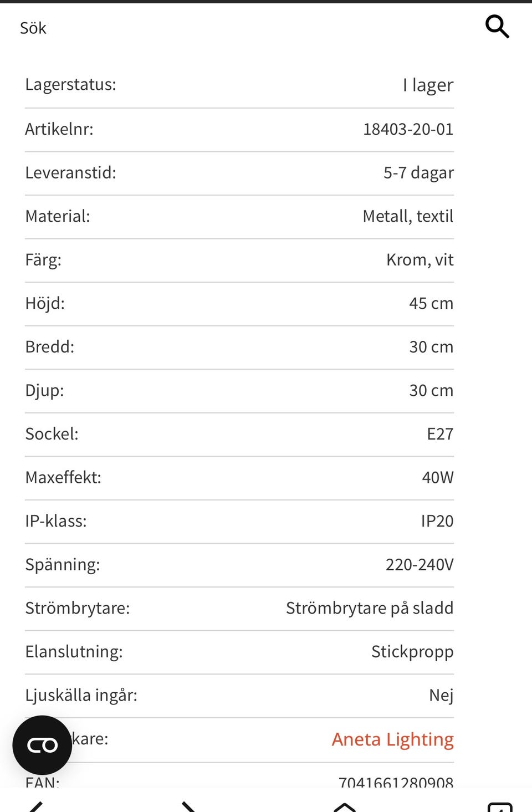Tap the "5-7 dagar" delivery time value
Screen dimensions: 532x812
click(x=418, y=173)
